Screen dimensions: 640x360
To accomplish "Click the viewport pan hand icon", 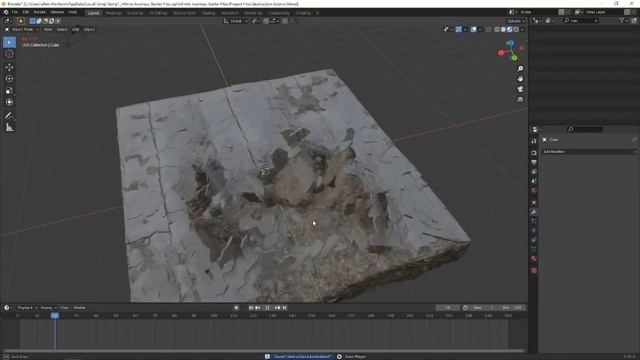I will tap(520, 79).
